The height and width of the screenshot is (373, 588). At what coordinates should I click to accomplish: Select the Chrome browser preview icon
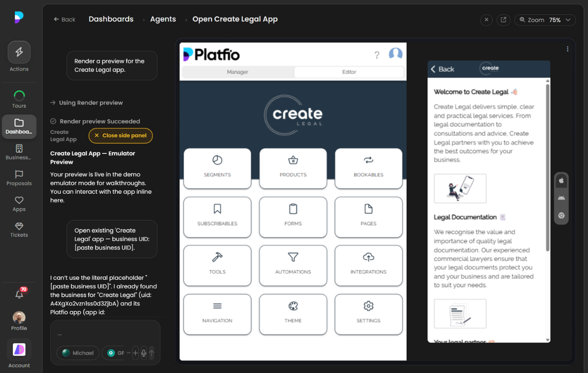[561, 216]
